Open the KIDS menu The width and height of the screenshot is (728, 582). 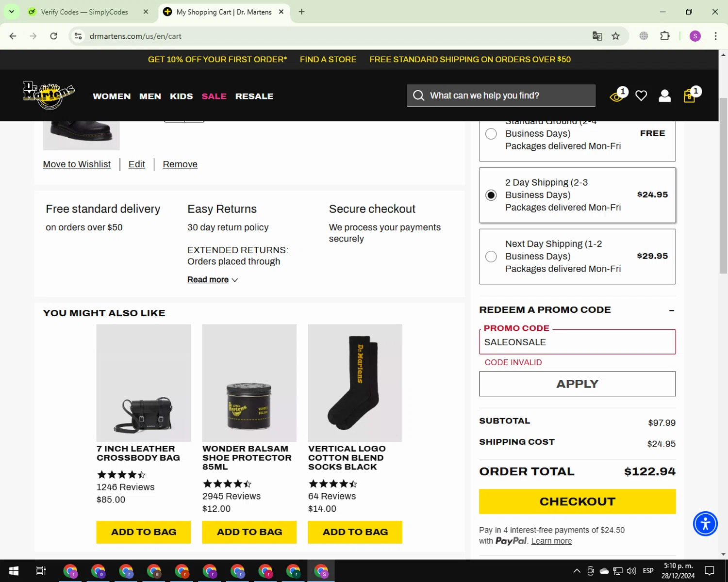tap(182, 96)
